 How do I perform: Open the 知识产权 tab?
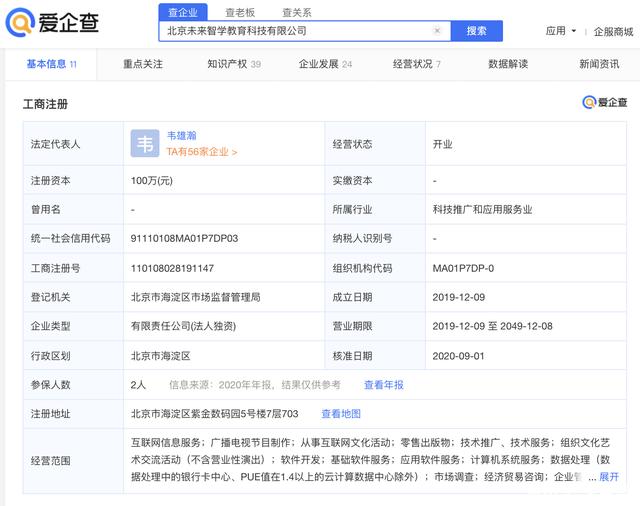(234, 64)
